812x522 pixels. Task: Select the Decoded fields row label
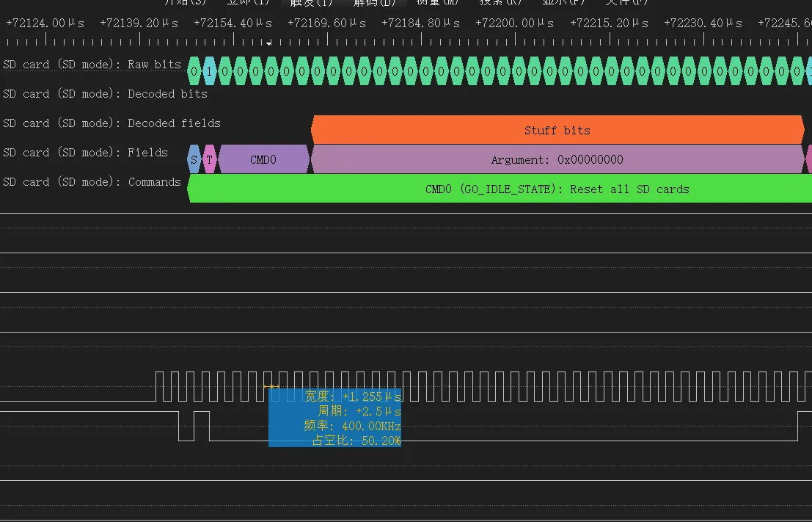click(111, 123)
